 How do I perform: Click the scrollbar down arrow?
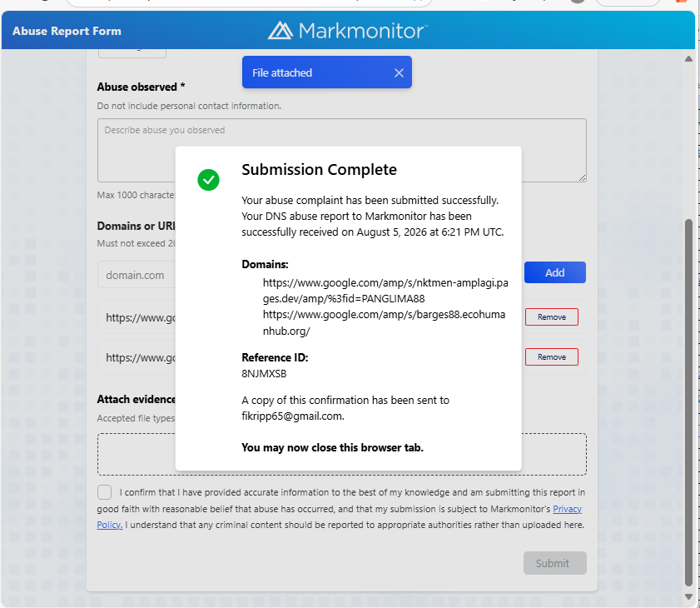coord(688,597)
